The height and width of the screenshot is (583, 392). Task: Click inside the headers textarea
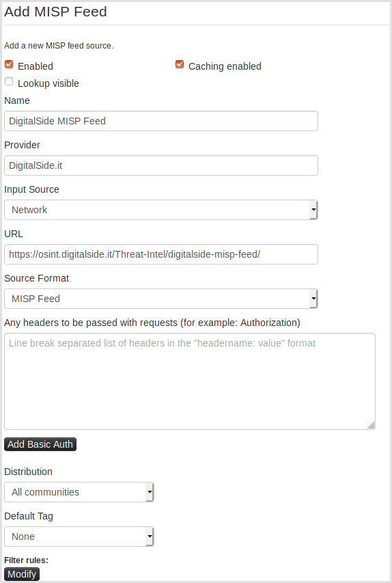(x=189, y=381)
